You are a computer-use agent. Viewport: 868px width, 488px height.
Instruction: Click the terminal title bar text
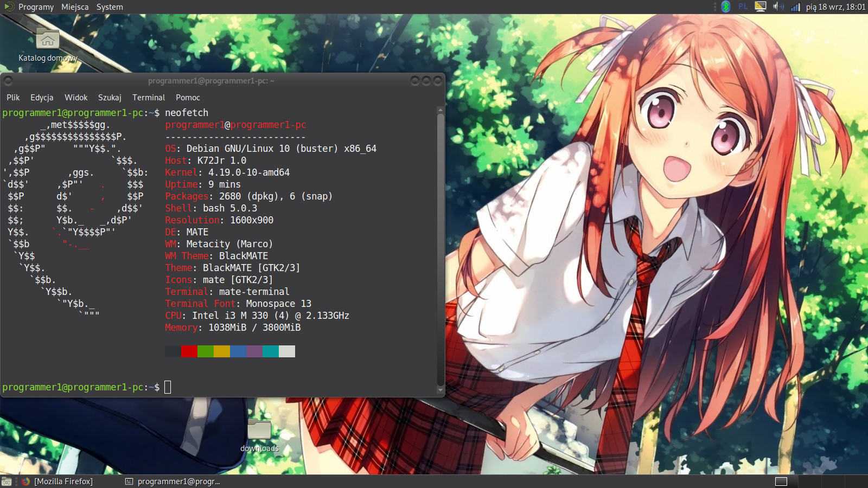pyautogui.click(x=211, y=81)
